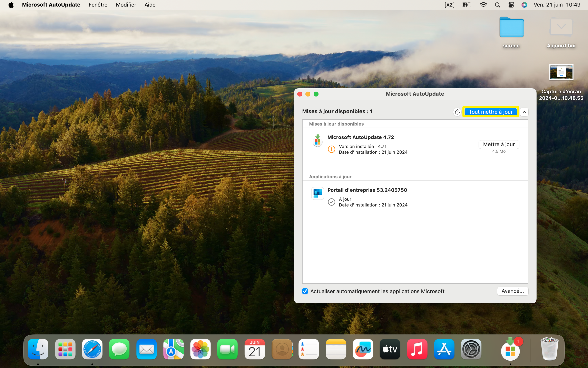
Task: Open App Store from the Dock
Action: (x=444, y=349)
